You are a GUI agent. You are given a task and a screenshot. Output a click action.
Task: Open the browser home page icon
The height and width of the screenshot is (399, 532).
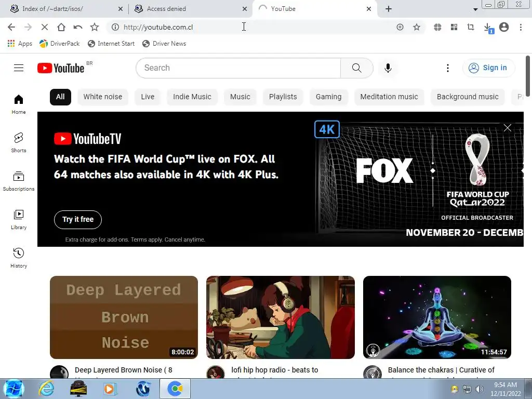(61, 27)
